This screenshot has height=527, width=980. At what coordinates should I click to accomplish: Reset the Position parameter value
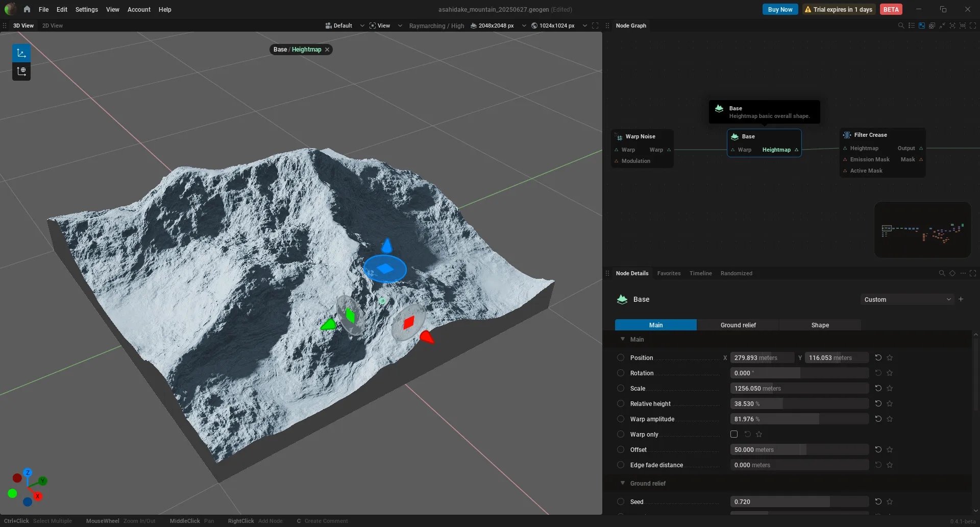(878, 357)
